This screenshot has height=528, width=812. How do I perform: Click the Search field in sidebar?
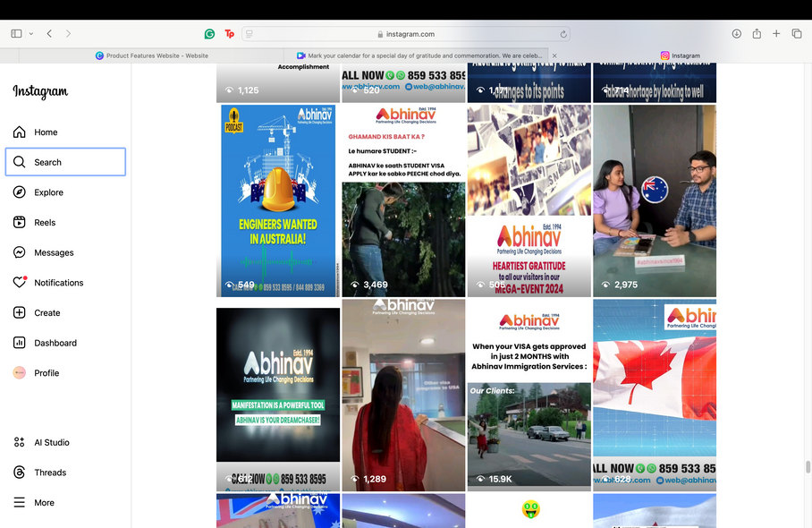click(x=65, y=162)
